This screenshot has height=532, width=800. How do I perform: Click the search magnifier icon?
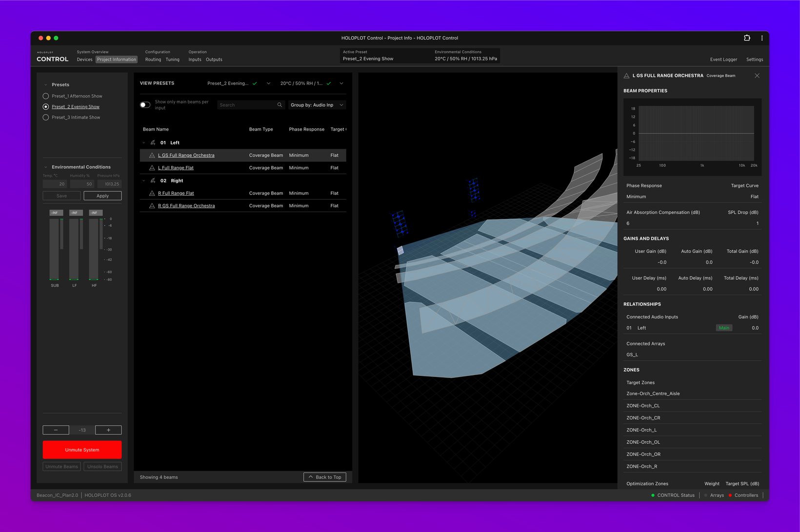pyautogui.click(x=280, y=105)
